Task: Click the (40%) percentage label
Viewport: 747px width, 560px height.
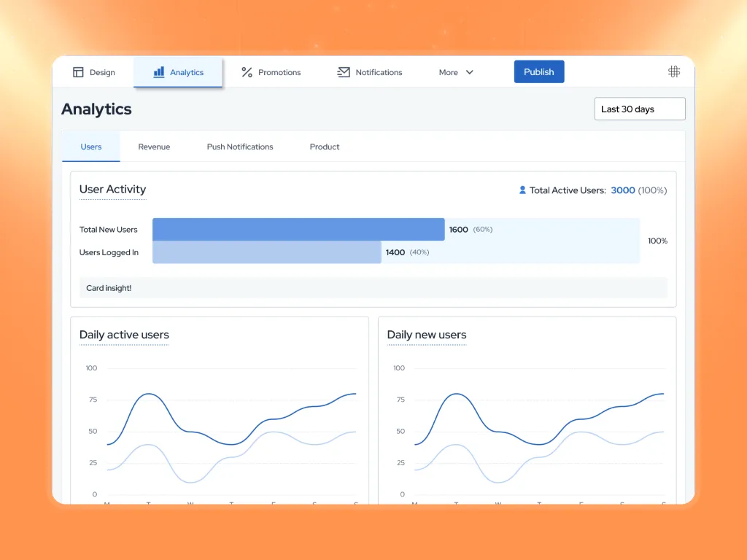Action: [419, 252]
